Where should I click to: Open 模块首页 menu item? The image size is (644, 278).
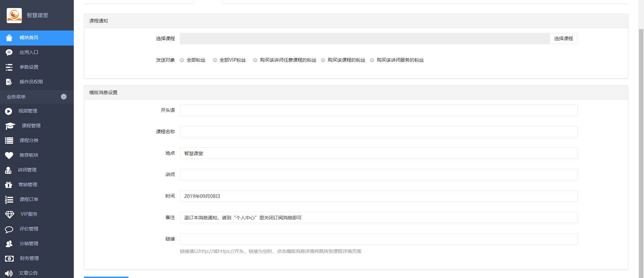(x=37, y=38)
